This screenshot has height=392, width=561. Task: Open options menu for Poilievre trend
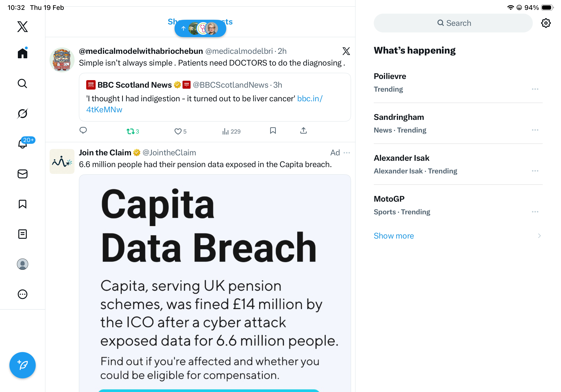click(535, 89)
